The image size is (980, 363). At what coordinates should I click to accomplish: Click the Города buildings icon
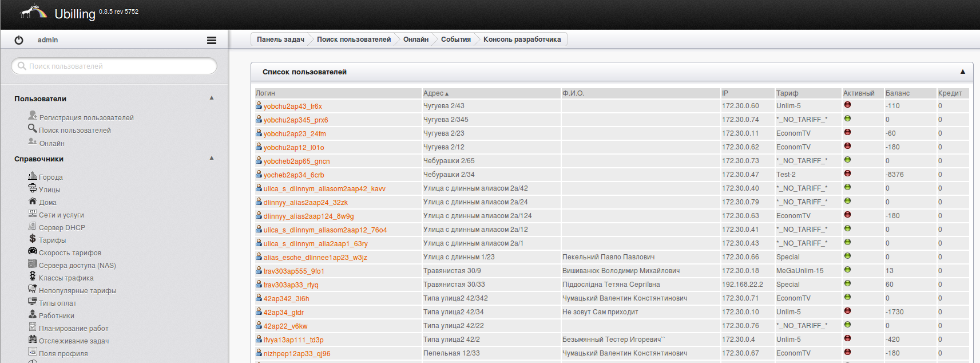(33, 176)
